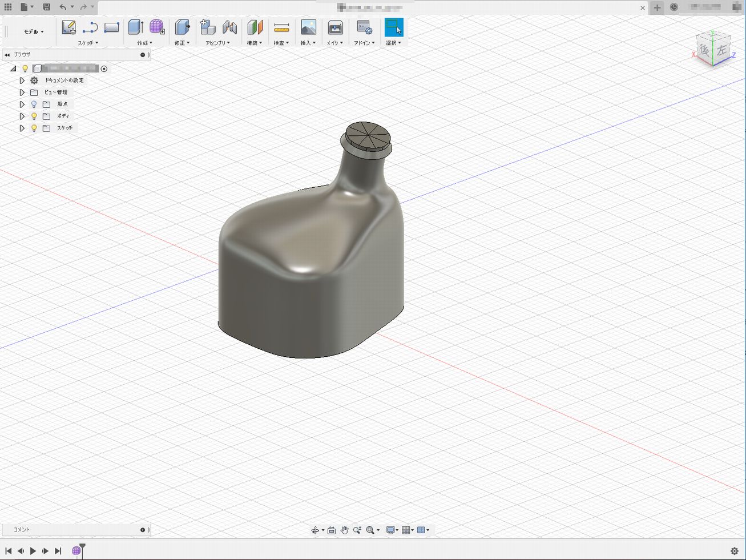Image resolution: width=746 pixels, height=560 pixels.
Task: Click the Press Pull modify icon
Action: [182, 27]
